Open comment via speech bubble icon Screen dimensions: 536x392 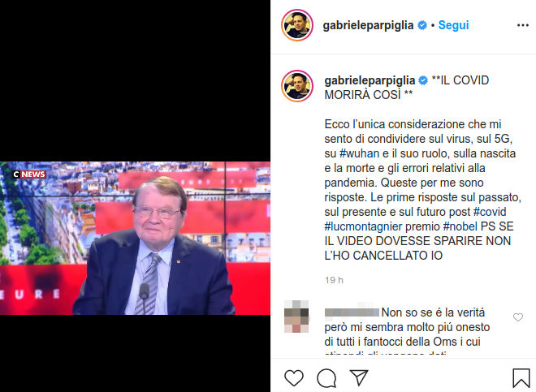326,378
